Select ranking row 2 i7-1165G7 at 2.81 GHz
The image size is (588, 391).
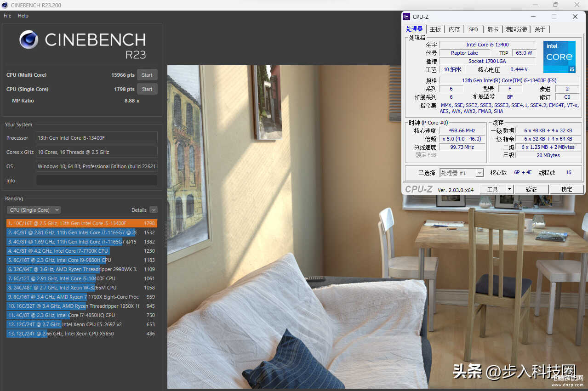click(x=82, y=232)
